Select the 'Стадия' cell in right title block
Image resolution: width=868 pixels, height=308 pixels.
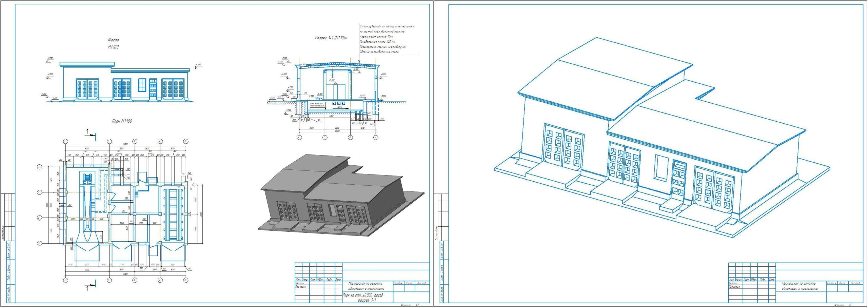tap(831, 283)
